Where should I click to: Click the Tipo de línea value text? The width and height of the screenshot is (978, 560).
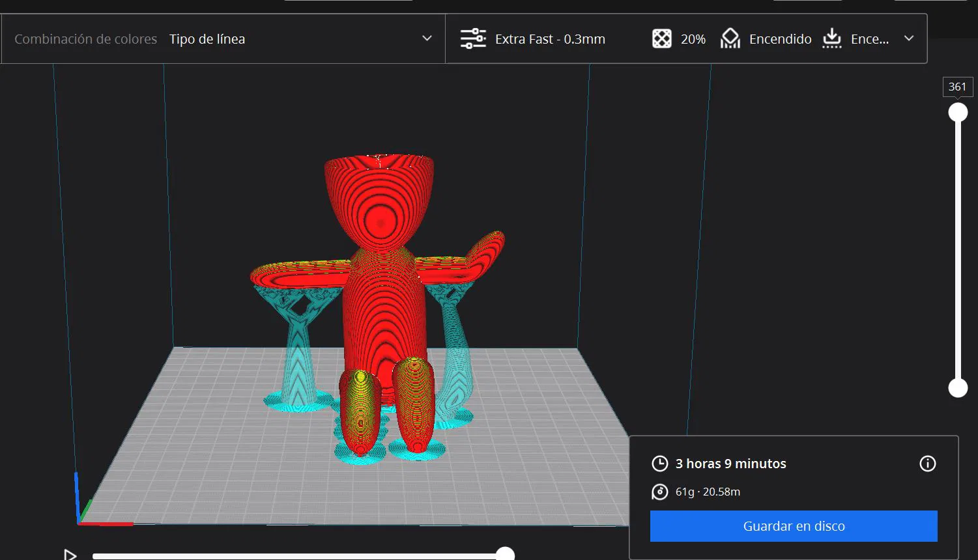tap(207, 39)
